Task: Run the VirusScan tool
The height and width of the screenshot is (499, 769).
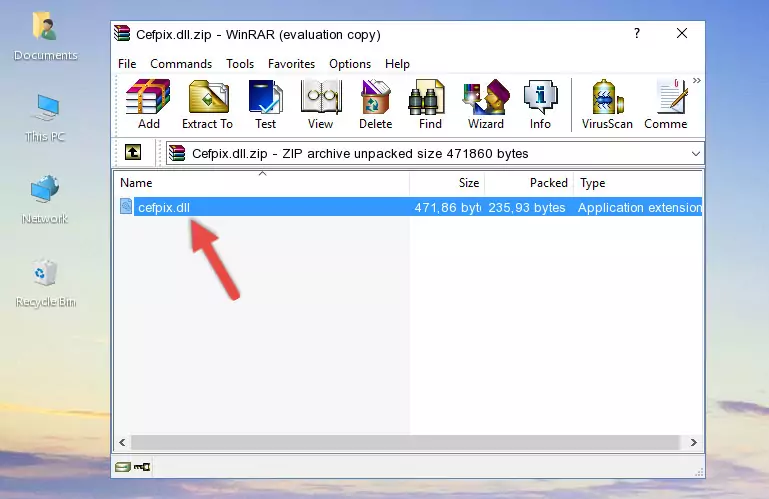Action: [607, 105]
